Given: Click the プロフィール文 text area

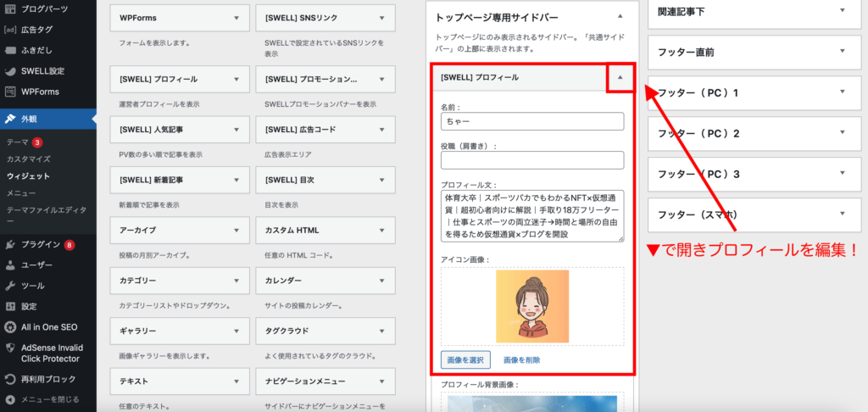Looking at the screenshot, I should (x=532, y=216).
